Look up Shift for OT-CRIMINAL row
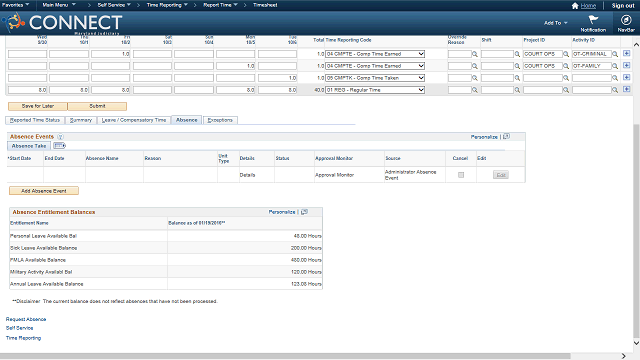 point(517,54)
